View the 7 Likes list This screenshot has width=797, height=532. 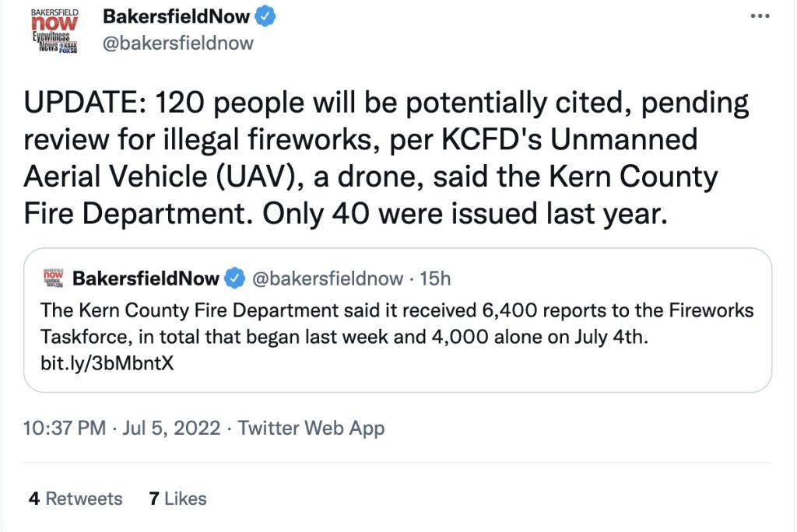coord(177,498)
